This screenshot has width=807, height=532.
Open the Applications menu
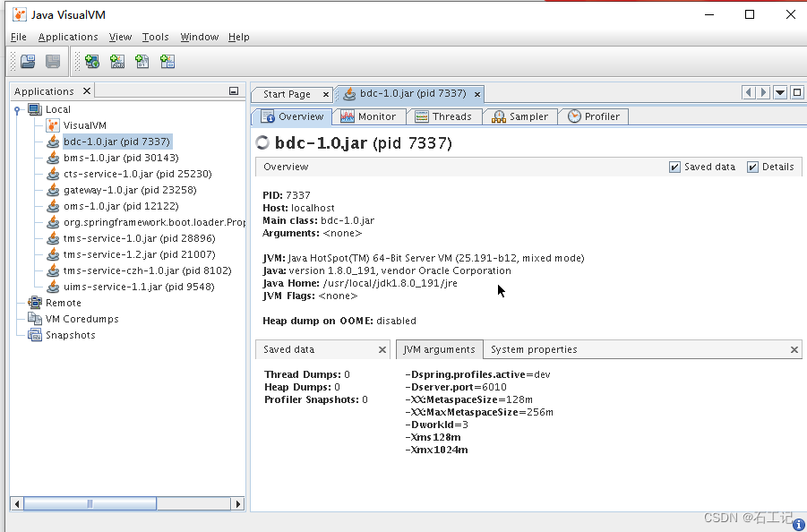pos(68,37)
